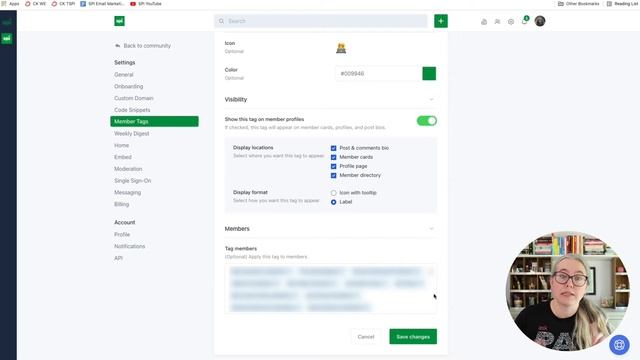640x360 pixels.
Task: Uncheck Member cards checkbox
Action: pyautogui.click(x=333, y=157)
